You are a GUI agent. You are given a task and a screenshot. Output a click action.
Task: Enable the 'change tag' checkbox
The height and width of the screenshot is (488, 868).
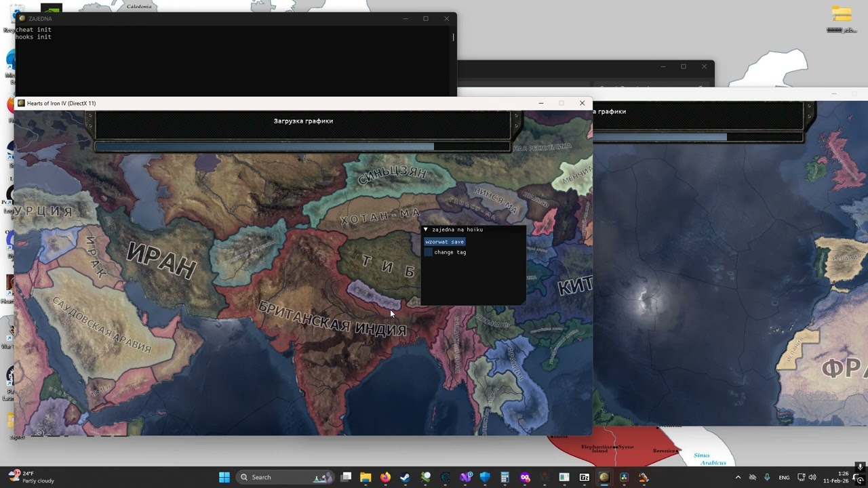[428, 252]
